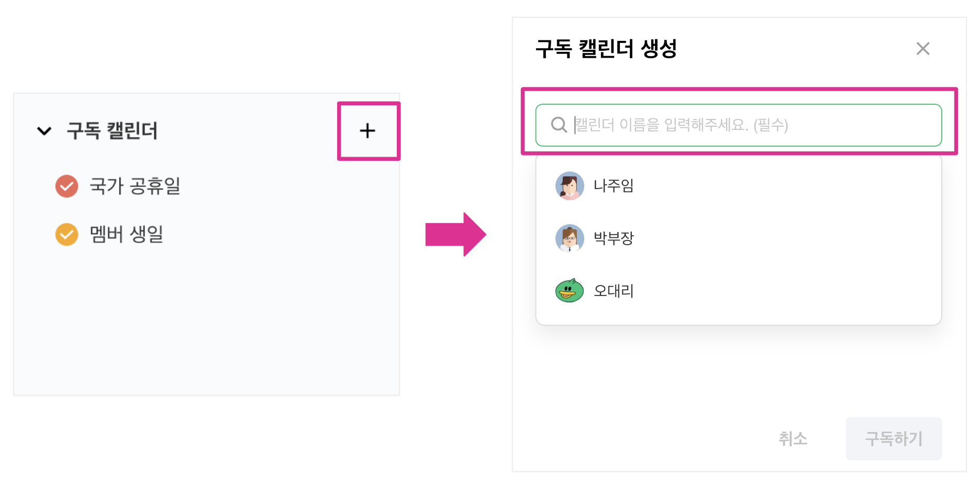
Task: Choose 나주임 from the suggestion list
Action: pyautogui.click(x=614, y=186)
